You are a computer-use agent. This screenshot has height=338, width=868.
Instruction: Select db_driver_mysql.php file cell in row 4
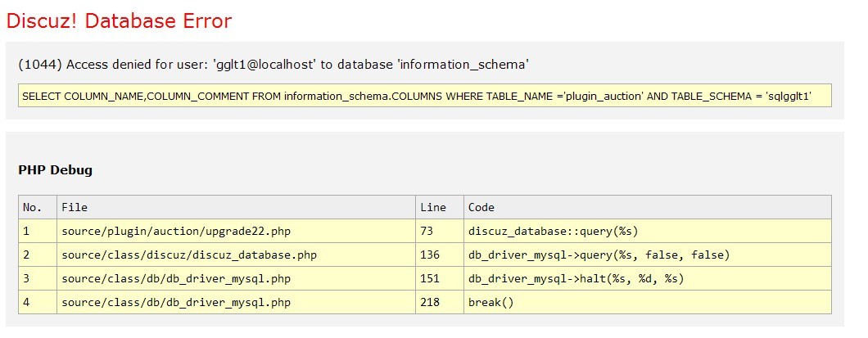click(237, 303)
